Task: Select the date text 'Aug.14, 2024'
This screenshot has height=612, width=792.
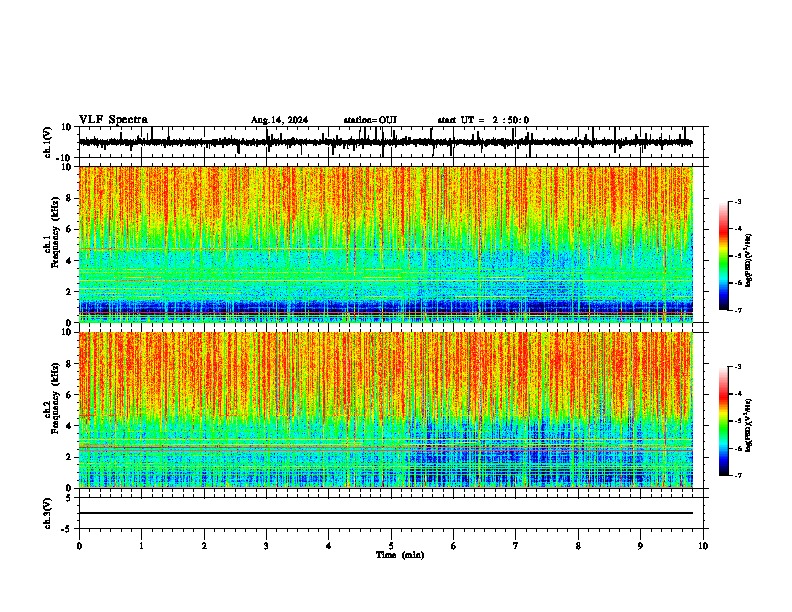Action: click(279, 120)
